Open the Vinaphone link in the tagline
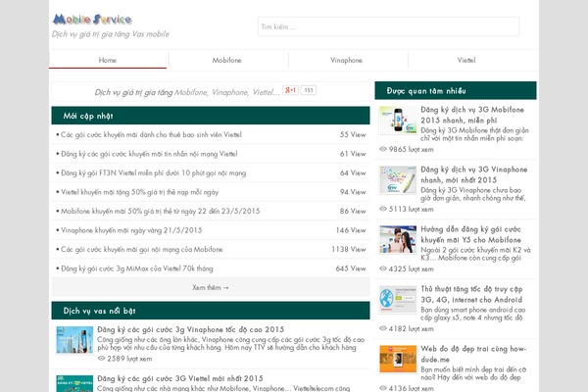This screenshot has height=392, width=588. [229, 92]
